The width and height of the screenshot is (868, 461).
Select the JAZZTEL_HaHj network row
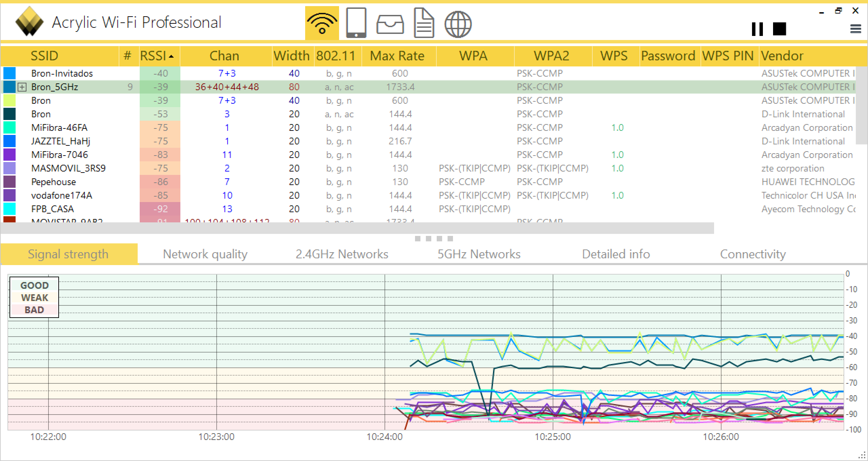point(61,141)
